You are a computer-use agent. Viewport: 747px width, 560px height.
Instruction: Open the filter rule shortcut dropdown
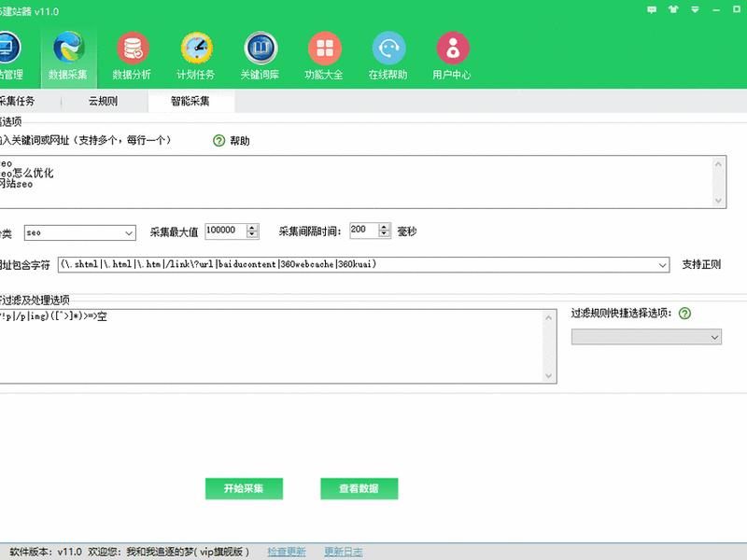click(x=646, y=337)
